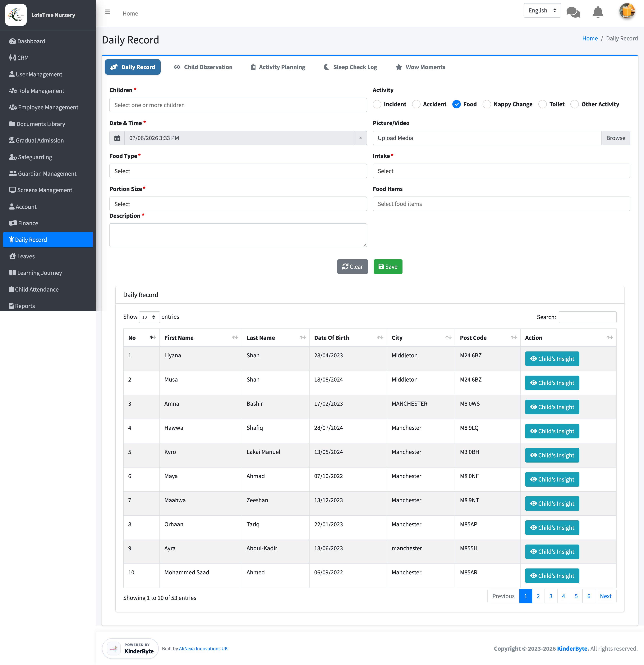Switch to the Sleep Check Log tab
Screen dimensions: 644x665
click(350, 67)
